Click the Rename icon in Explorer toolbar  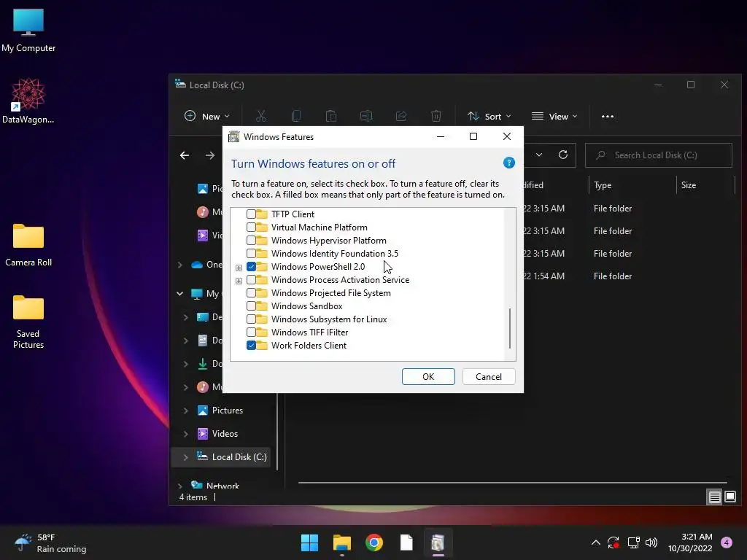coord(366,116)
